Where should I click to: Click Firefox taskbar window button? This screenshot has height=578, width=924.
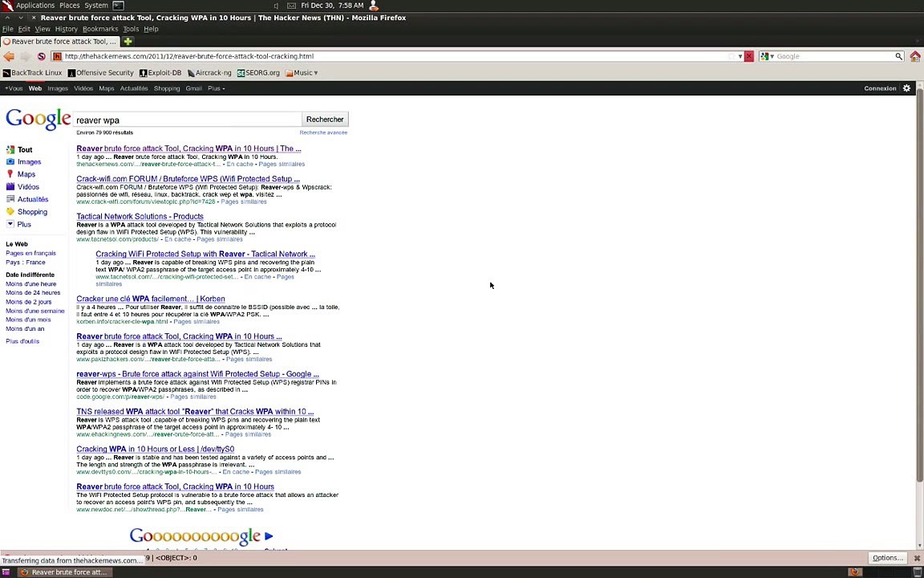[x=63, y=572]
